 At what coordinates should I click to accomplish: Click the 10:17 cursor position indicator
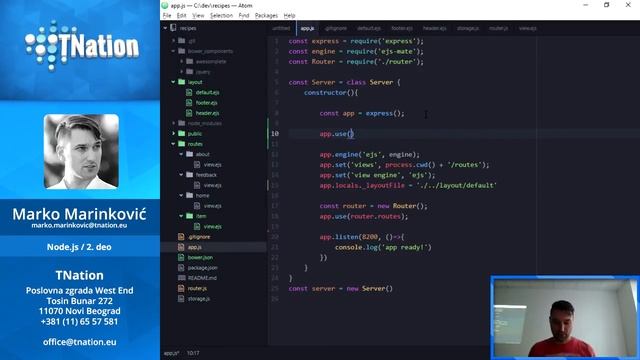pos(193,353)
